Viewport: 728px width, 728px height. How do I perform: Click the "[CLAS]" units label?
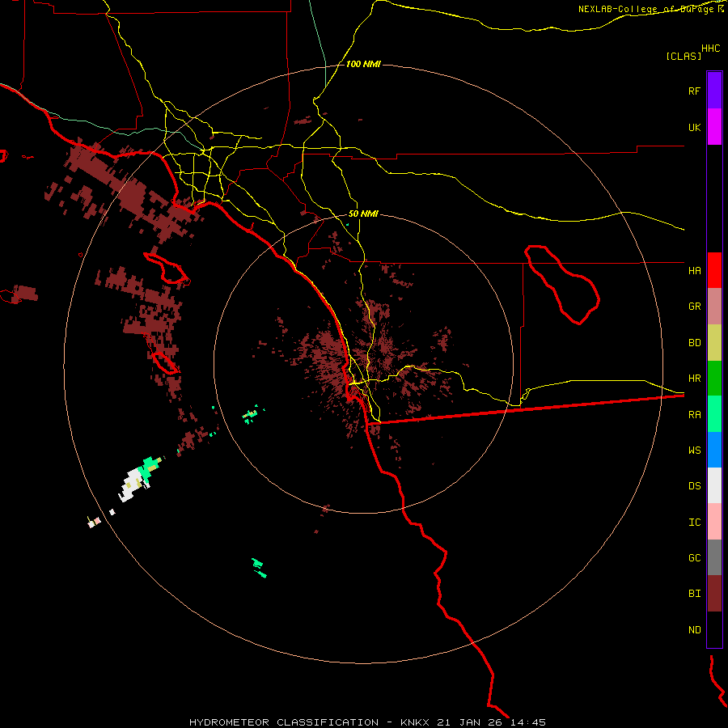coord(684,56)
